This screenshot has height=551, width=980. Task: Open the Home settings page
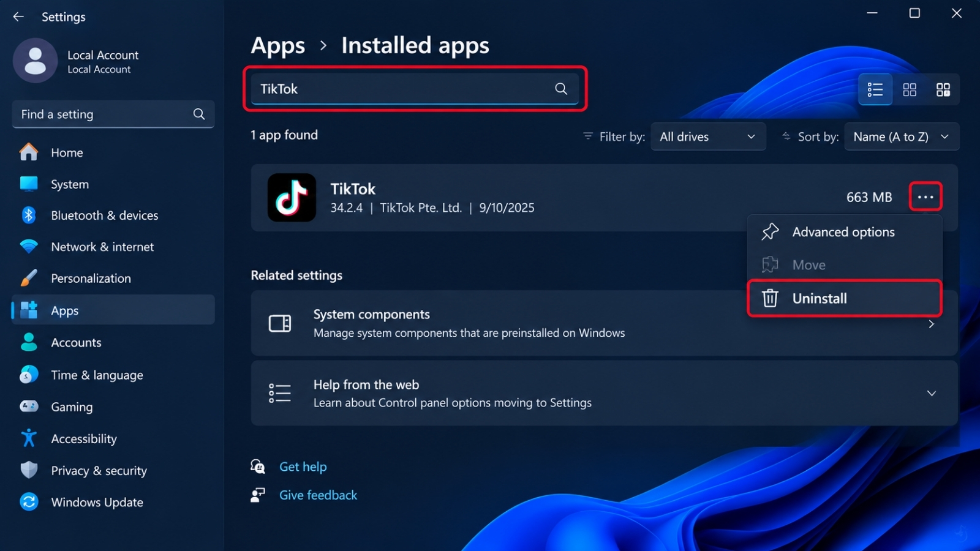click(113, 152)
